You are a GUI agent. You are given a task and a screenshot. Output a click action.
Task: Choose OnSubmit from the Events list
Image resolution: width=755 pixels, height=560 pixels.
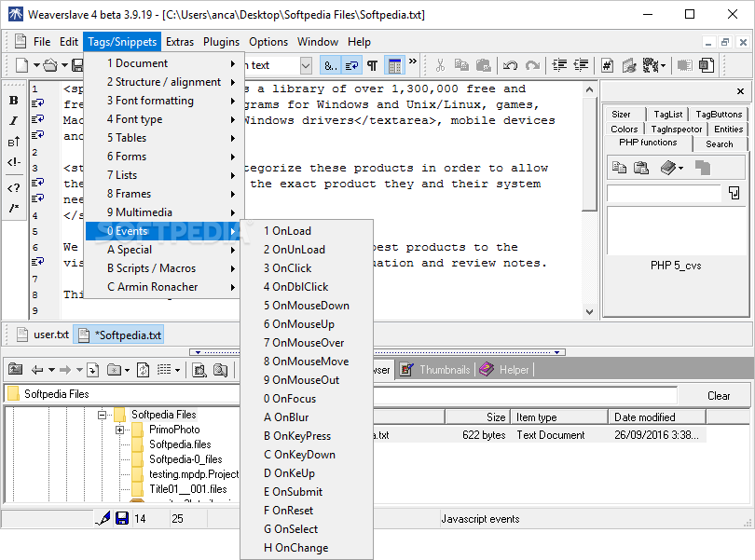pos(307,492)
